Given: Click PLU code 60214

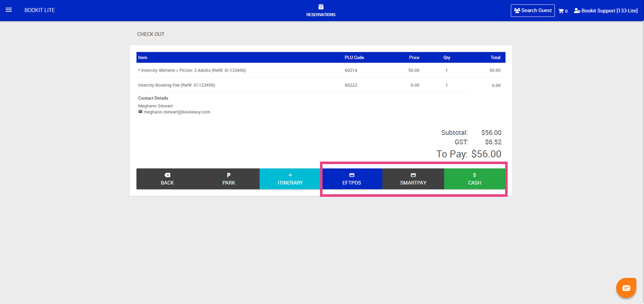Looking at the screenshot, I should 351,70.
